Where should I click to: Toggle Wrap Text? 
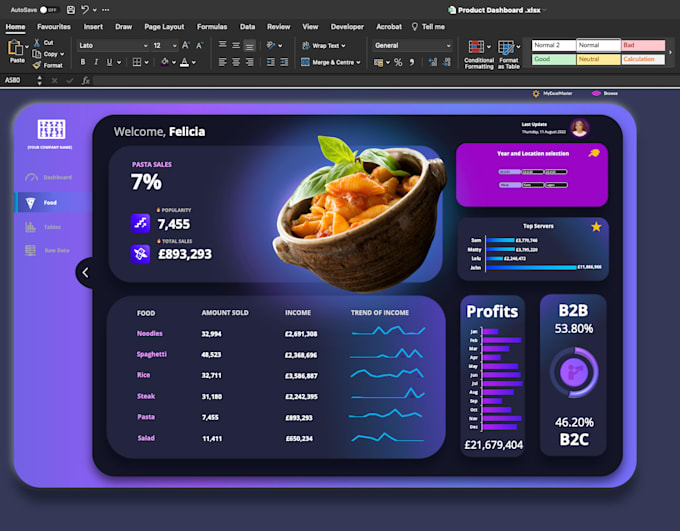tap(324, 46)
